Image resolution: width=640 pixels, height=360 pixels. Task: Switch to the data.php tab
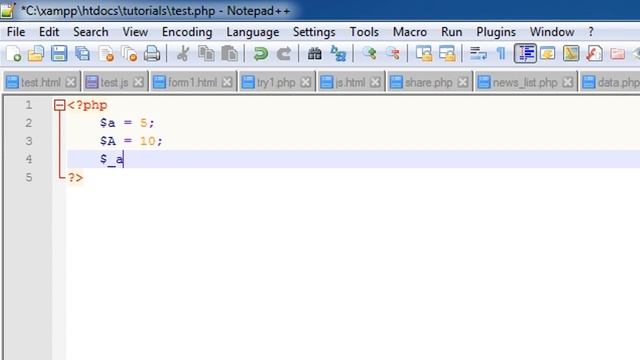[610, 82]
